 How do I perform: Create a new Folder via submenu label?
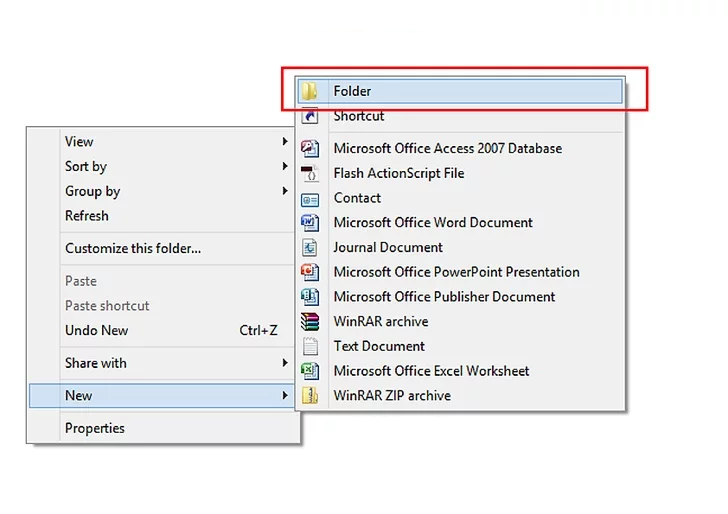pos(352,91)
